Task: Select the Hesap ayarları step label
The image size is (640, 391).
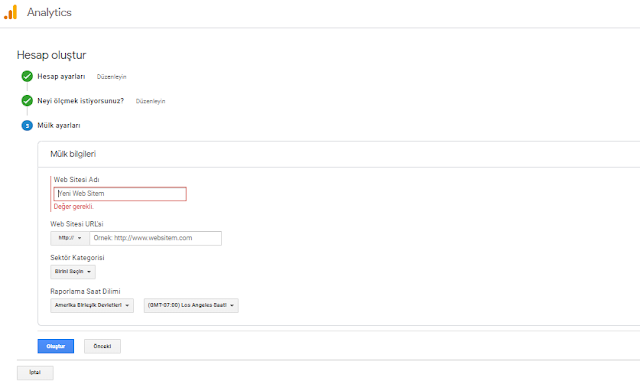Action: coord(61,76)
